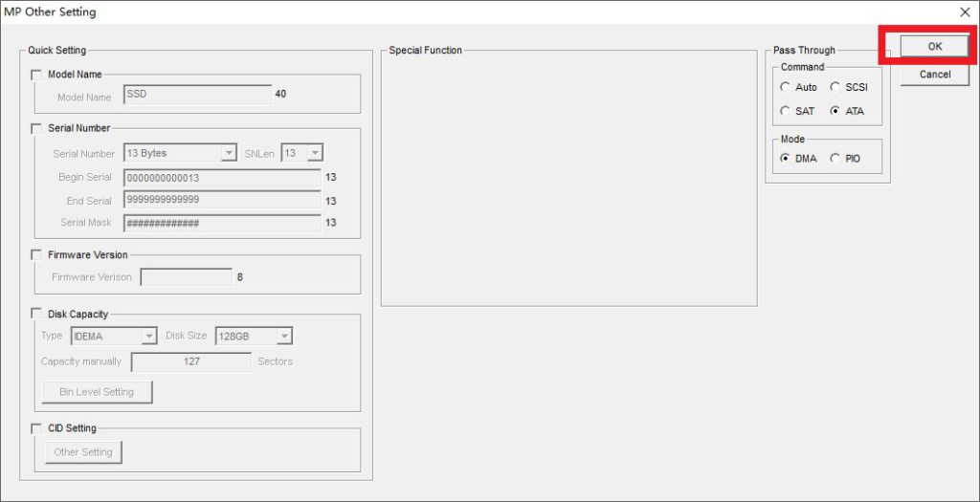Toggle the Serial Number checkbox
The width and height of the screenshot is (980, 502).
point(36,128)
